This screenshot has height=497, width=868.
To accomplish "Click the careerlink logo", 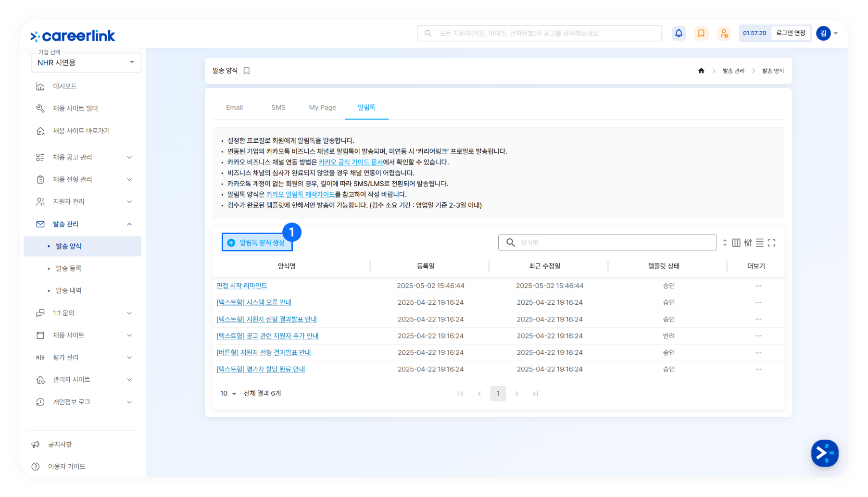I will (x=73, y=36).
